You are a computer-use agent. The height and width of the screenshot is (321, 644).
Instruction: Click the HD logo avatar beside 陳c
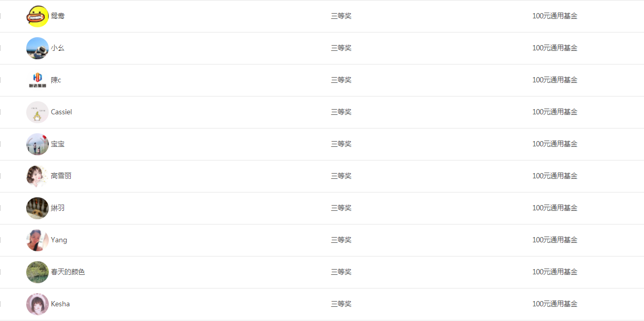point(37,80)
